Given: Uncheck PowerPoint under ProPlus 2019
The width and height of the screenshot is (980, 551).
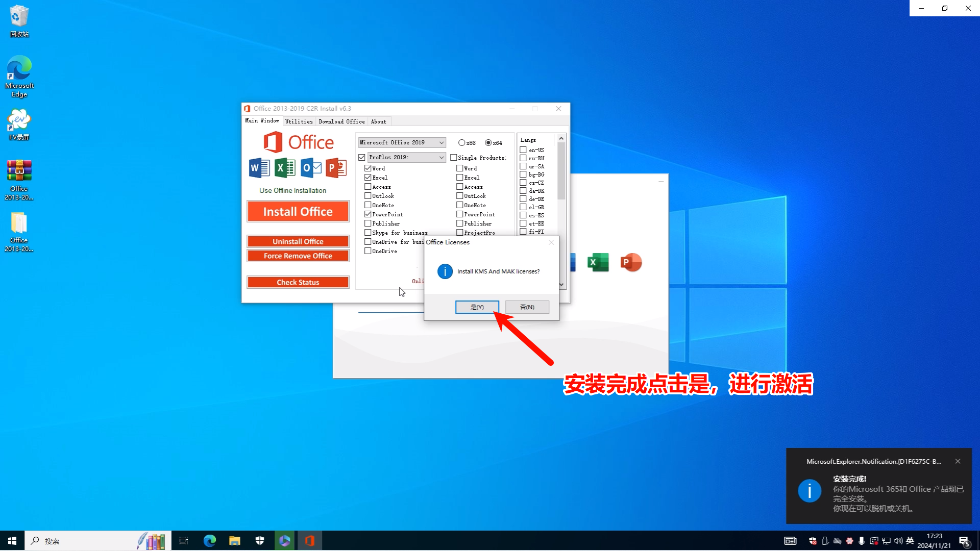Looking at the screenshot, I should (368, 214).
